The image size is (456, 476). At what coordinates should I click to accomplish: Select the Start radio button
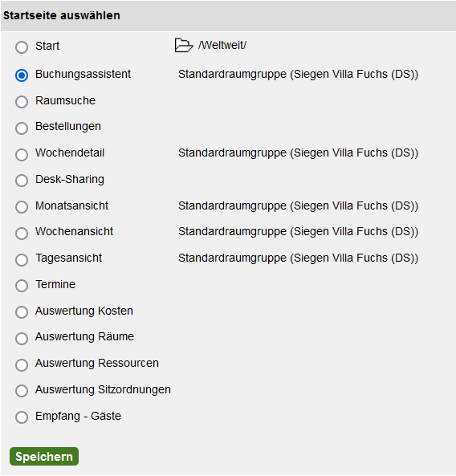click(22, 47)
